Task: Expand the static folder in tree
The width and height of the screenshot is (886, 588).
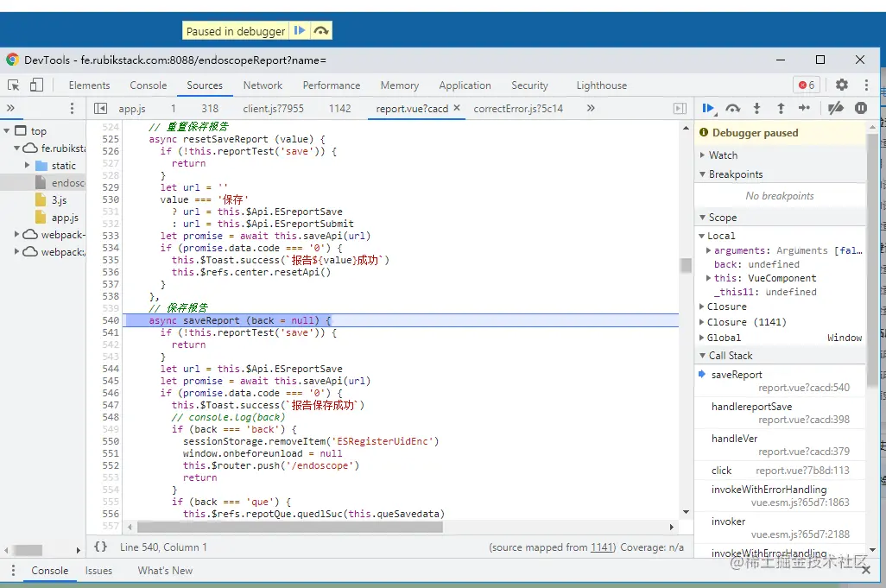Action: click(x=28, y=166)
